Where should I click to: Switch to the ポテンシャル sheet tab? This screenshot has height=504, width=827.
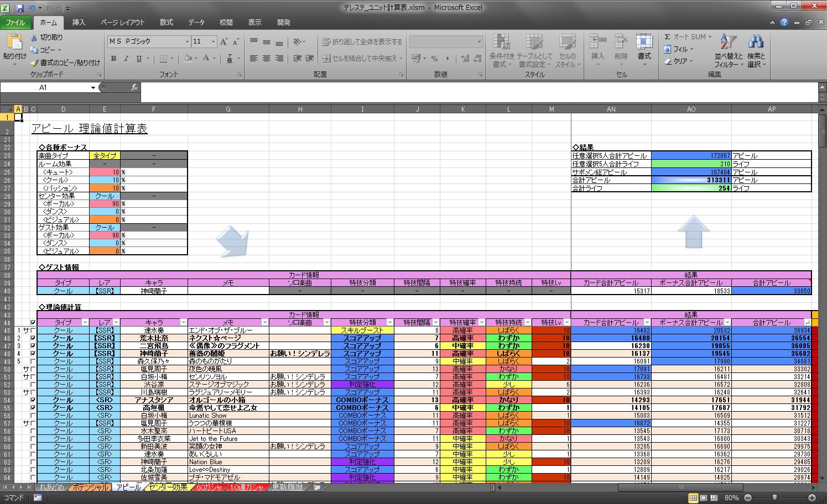(x=90, y=487)
